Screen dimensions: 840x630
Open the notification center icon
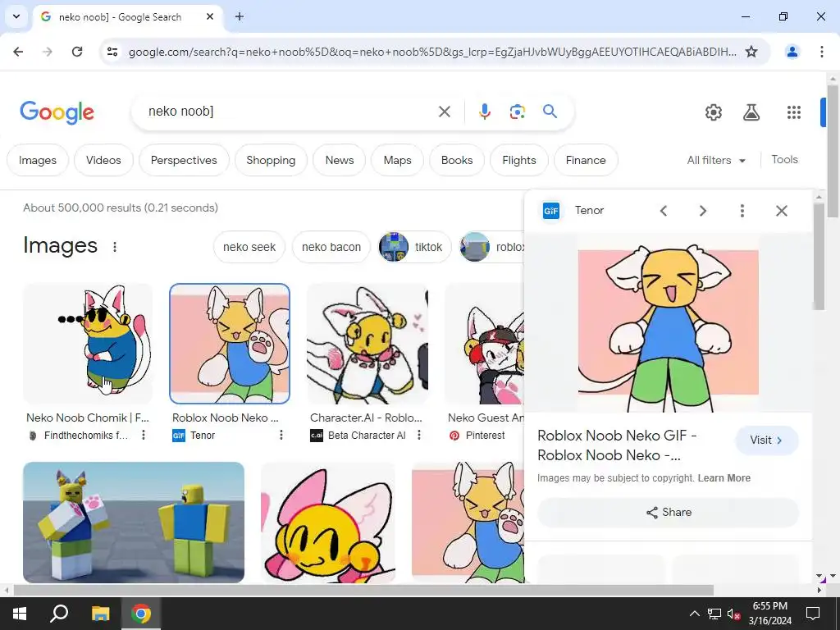[x=813, y=614]
